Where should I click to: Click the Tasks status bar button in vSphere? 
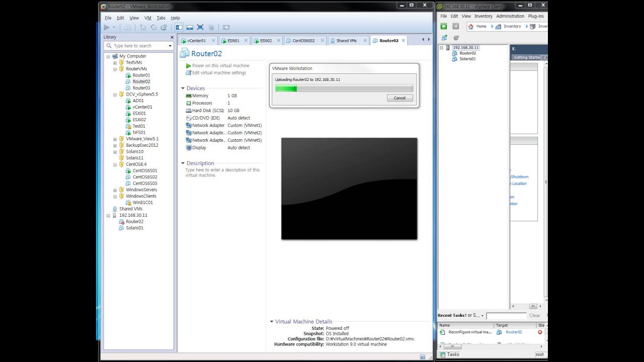point(450,354)
